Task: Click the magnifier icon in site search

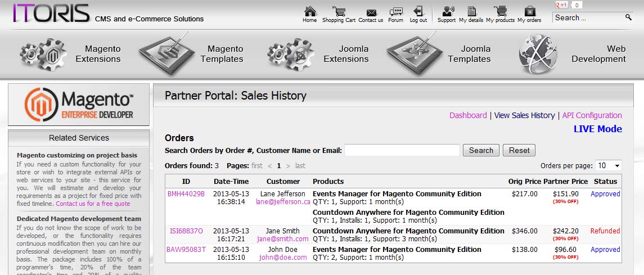Action: pos(628,17)
